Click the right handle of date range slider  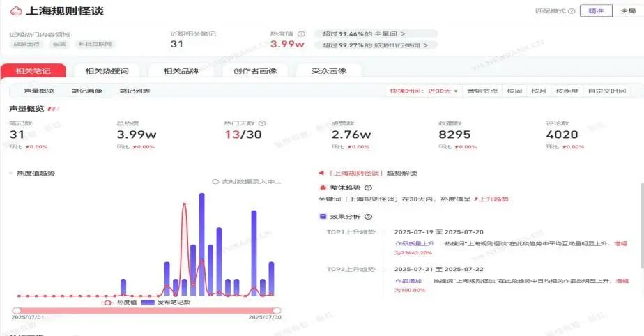[277, 310]
